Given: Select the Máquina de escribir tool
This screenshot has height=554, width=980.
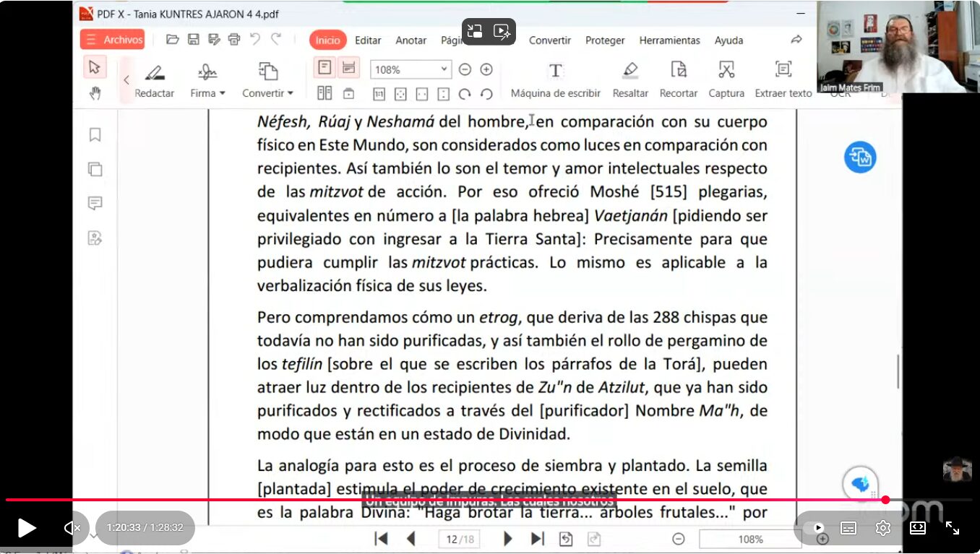Looking at the screenshot, I should click(555, 71).
